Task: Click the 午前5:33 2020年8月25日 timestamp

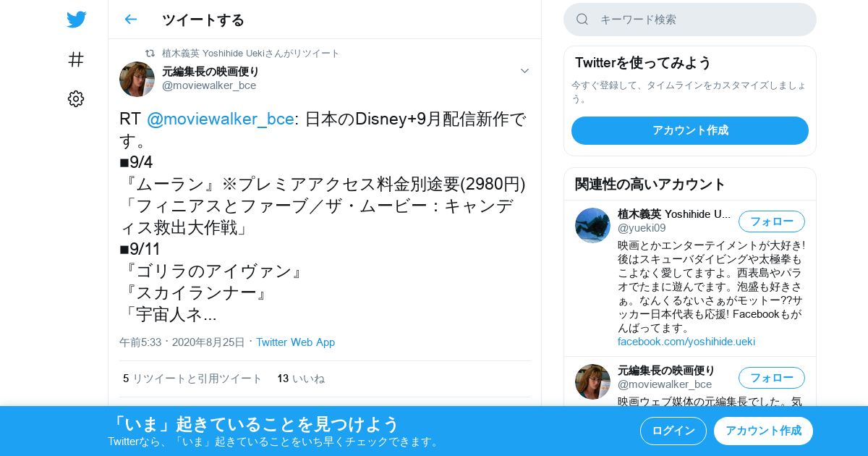Action: click(182, 342)
